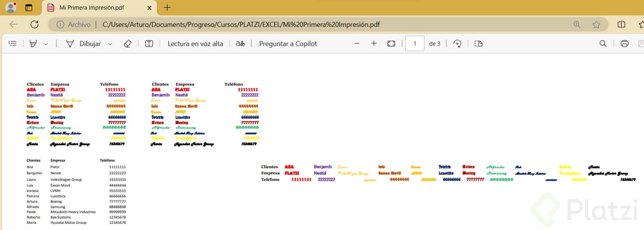
Task: Activate the Dibujar drawing tool
Action: tap(83, 44)
